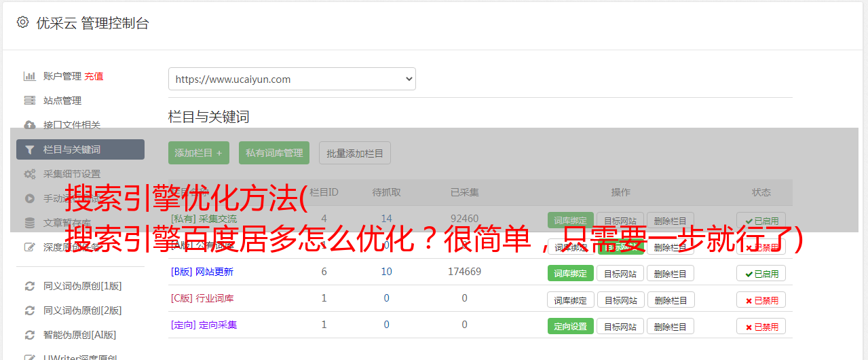
Task: Open 文章暂存库 via its database icon
Action: pos(29,223)
